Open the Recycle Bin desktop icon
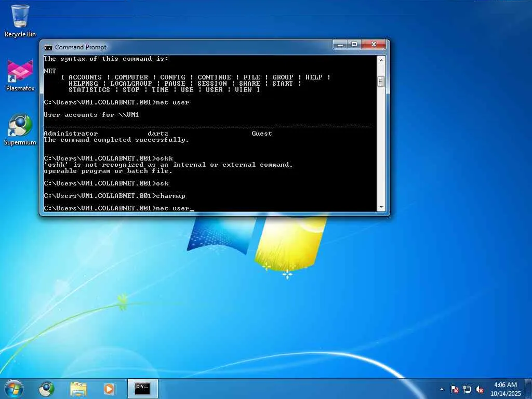 point(20,20)
